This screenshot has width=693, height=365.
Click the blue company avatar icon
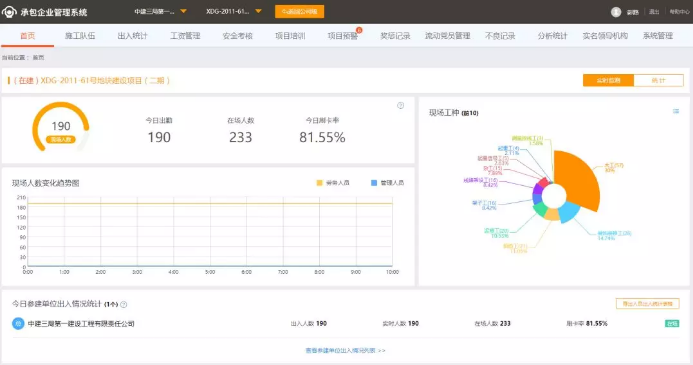(x=18, y=323)
